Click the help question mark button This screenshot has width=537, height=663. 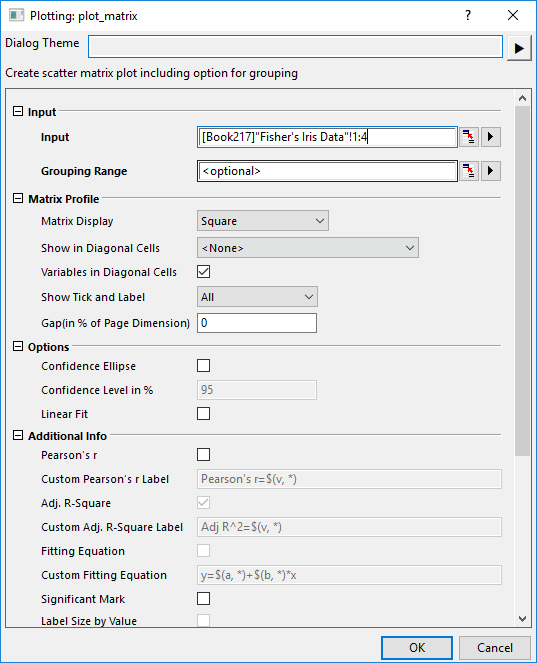click(468, 16)
